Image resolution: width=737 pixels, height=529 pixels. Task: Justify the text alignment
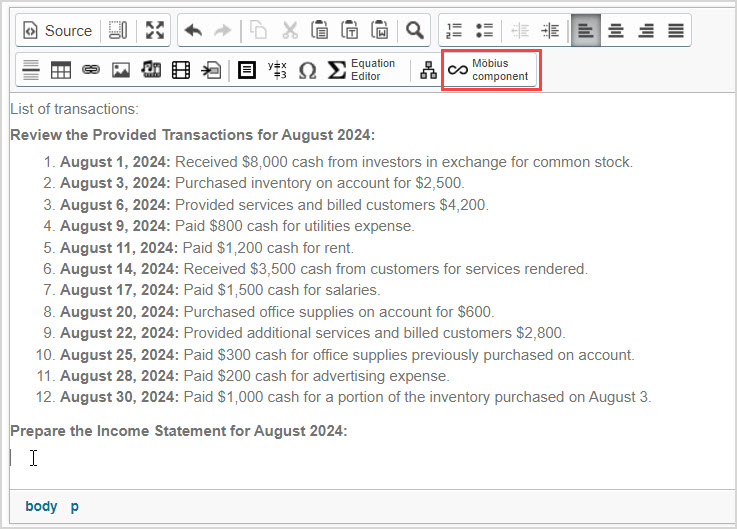676,31
